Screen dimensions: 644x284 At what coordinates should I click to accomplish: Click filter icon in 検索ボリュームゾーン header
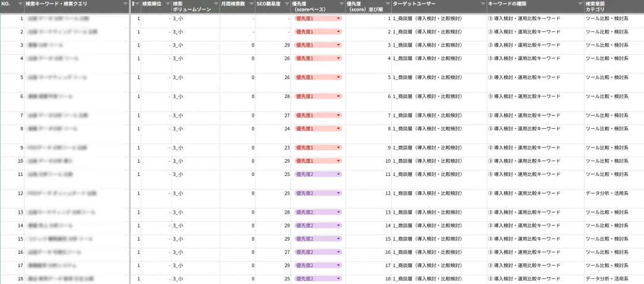pos(214,4)
